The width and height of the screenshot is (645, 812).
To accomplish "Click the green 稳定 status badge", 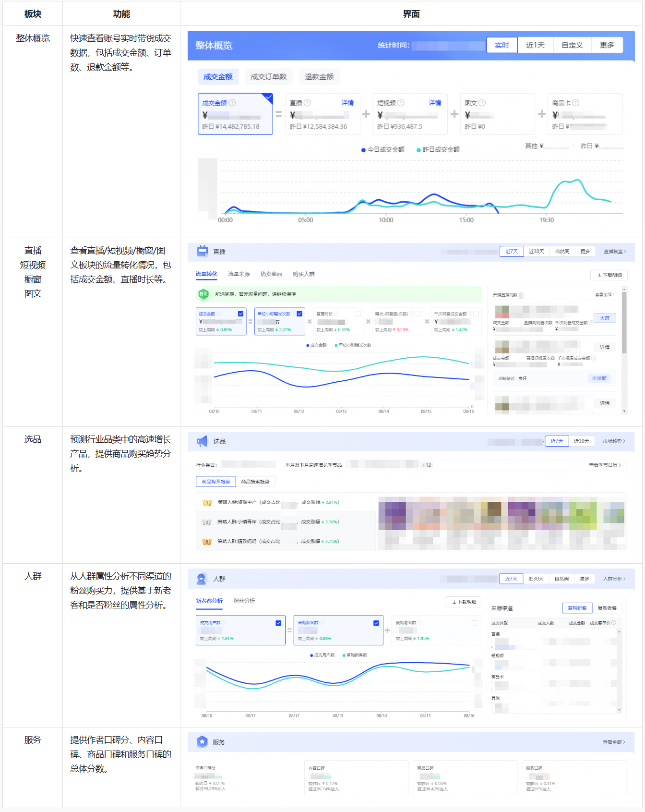I will pos(203,294).
